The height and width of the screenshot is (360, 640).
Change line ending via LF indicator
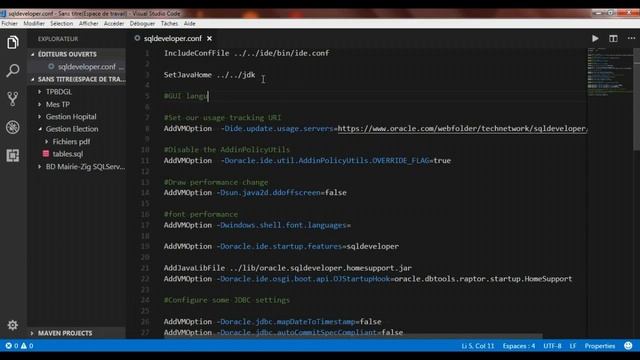coord(573,346)
